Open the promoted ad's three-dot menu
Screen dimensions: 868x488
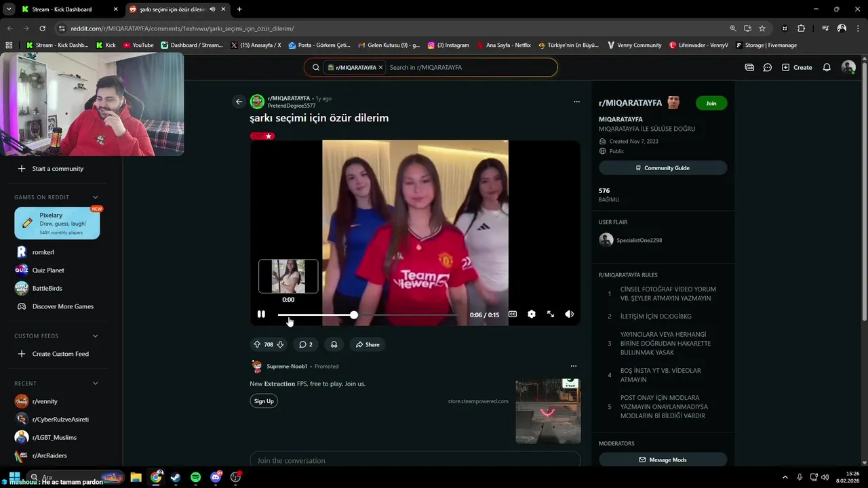click(573, 366)
